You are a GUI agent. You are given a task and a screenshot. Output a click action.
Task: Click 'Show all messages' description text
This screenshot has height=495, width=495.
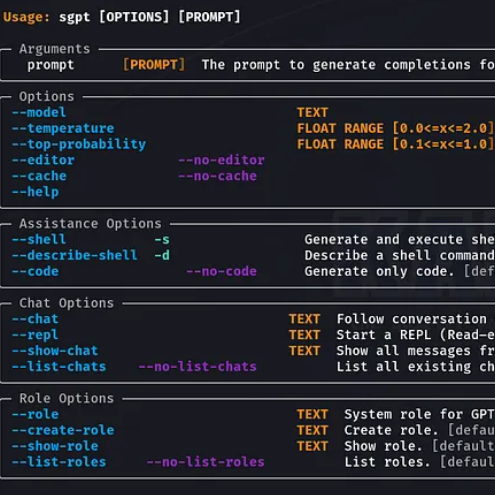click(403, 351)
